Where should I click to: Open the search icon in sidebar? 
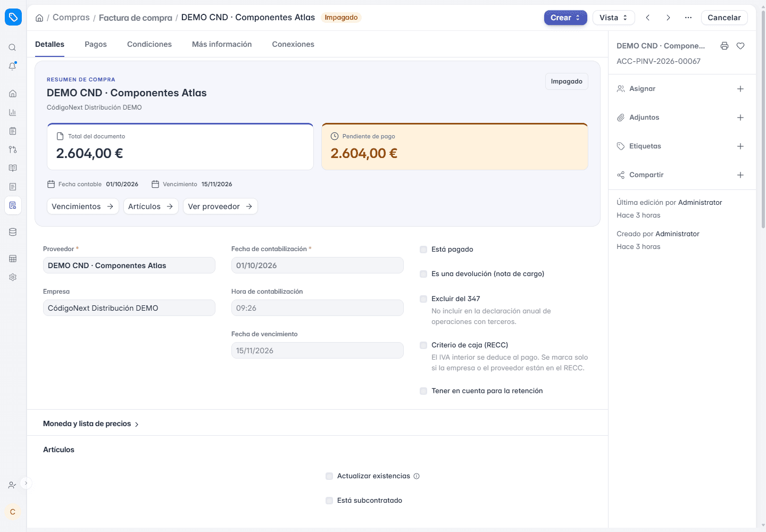pos(12,47)
